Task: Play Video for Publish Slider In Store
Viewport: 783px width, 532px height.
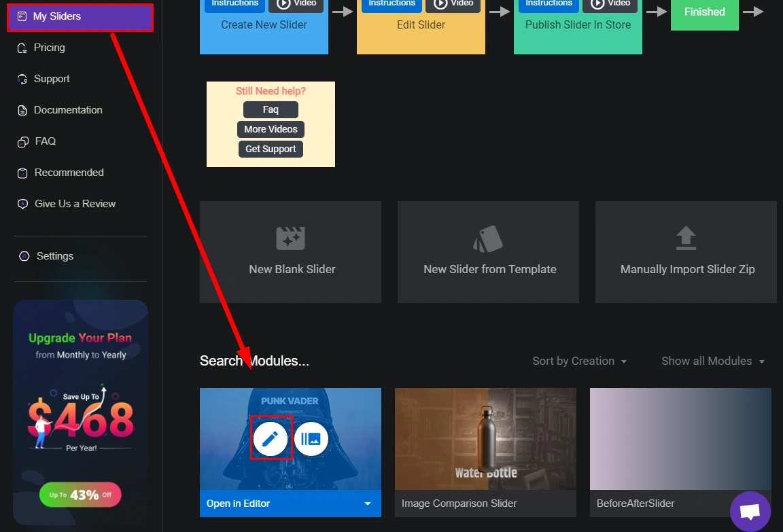Action: tap(610, 4)
